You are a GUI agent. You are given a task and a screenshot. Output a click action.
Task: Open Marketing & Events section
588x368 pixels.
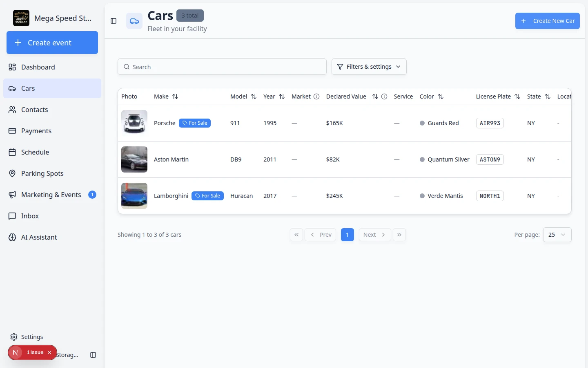tap(52, 195)
